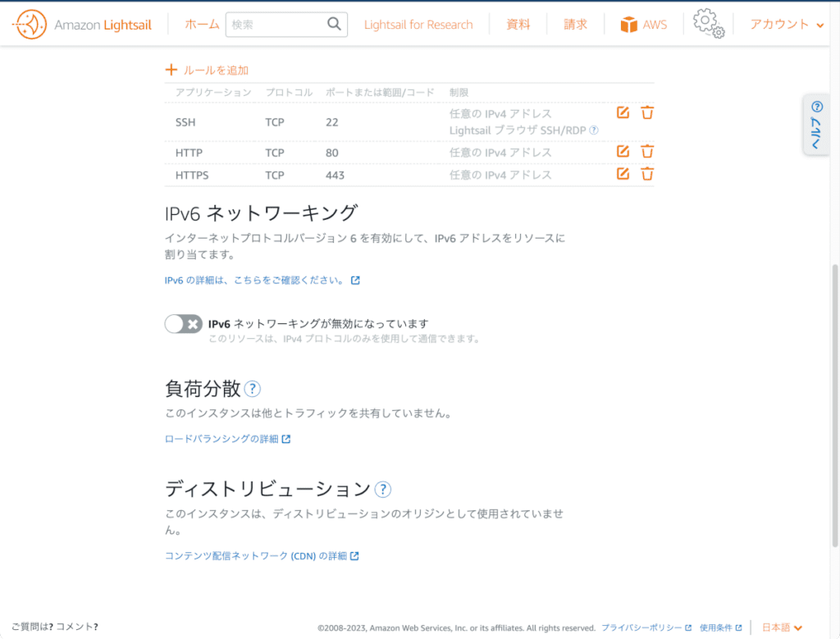Click IPv6 ネットワーキングが無効になっています label

[318, 324]
